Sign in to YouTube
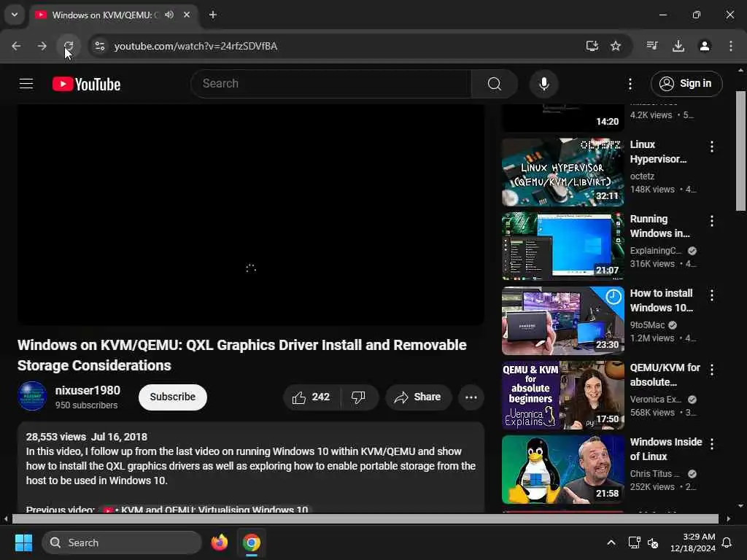The image size is (747, 560). point(686,84)
